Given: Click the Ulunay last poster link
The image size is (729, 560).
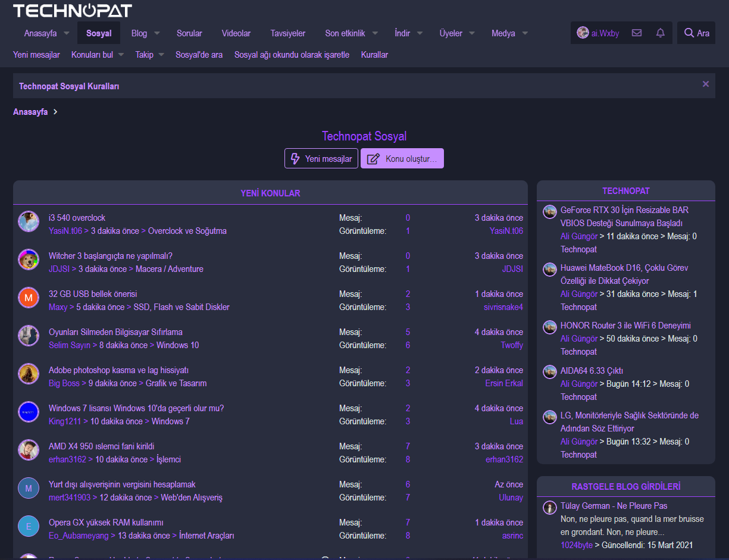Looking at the screenshot, I should point(511,498).
